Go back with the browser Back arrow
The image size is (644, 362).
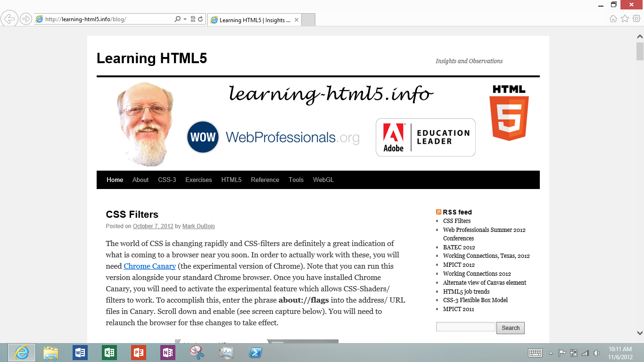[x=9, y=19]
